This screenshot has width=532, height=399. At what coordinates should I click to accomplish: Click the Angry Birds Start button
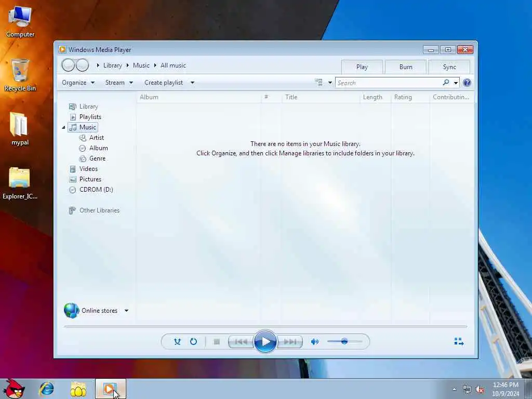click(14, 389)
